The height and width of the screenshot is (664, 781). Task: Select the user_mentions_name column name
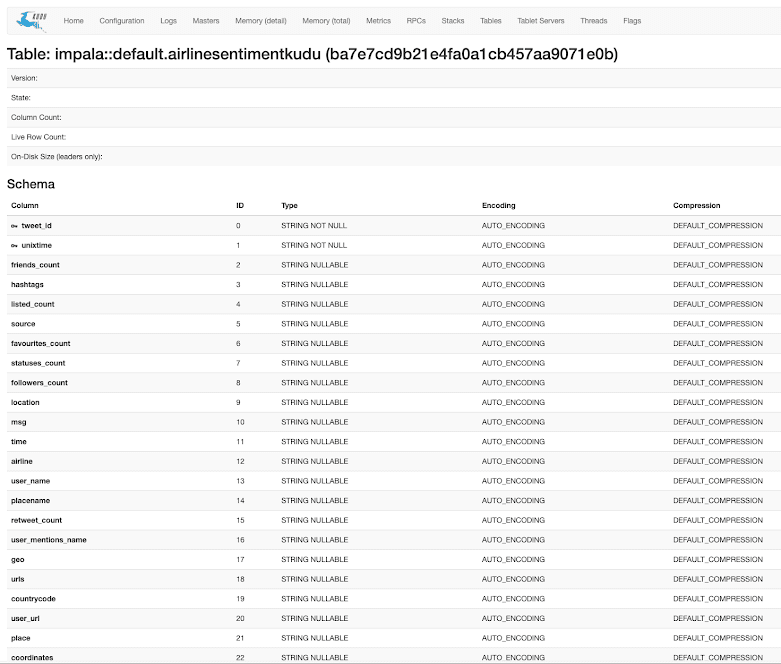[48, 540]
